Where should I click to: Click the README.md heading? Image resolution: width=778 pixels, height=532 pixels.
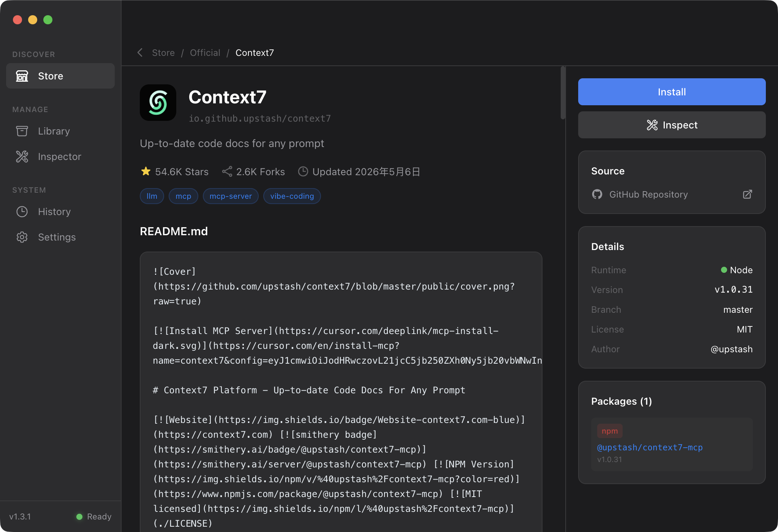174,231
